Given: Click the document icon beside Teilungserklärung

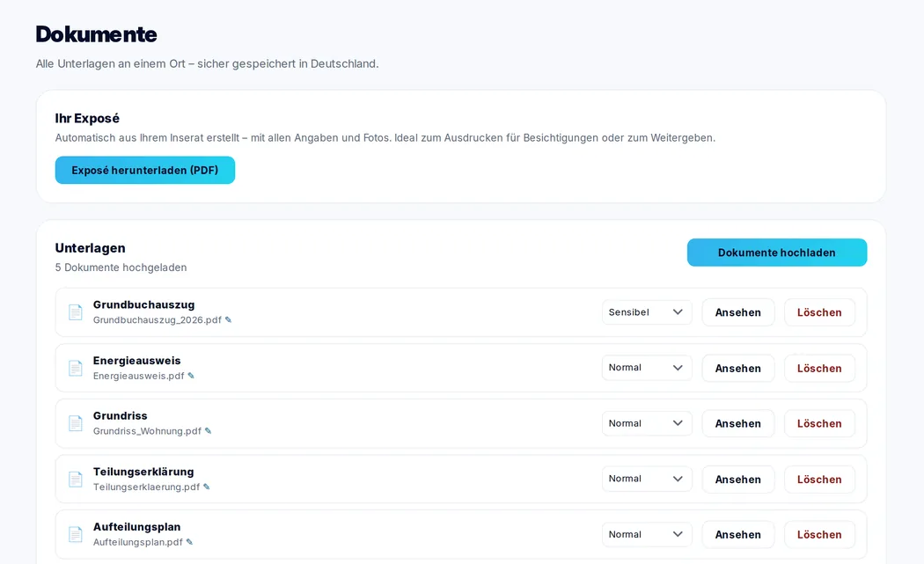Looking at the screenshot, I should (x=76, y=480).
